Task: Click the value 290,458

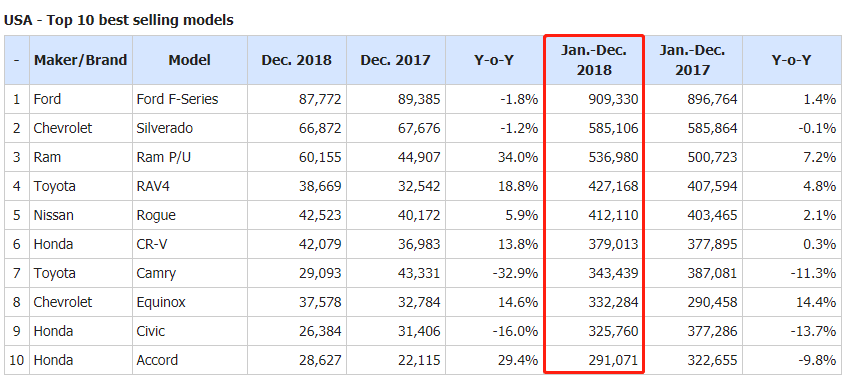Action: (x=712, y=302)
